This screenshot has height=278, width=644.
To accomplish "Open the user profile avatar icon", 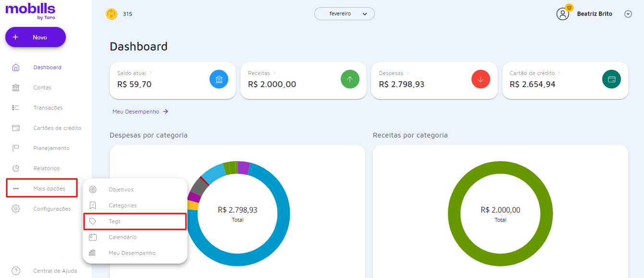I will [x=563, y=14].
